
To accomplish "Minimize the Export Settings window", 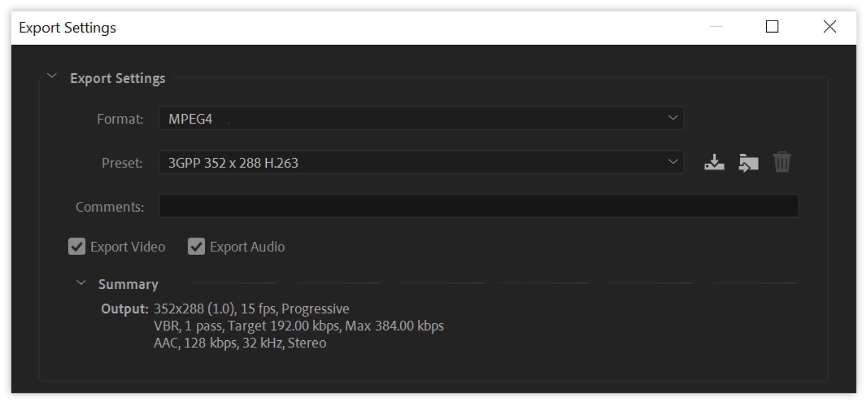I will pyautogui.click(x=716, y=27).
